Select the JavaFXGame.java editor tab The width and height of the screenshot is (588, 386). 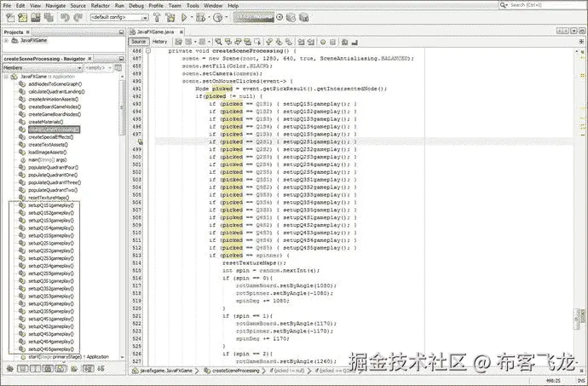point(155,32)
